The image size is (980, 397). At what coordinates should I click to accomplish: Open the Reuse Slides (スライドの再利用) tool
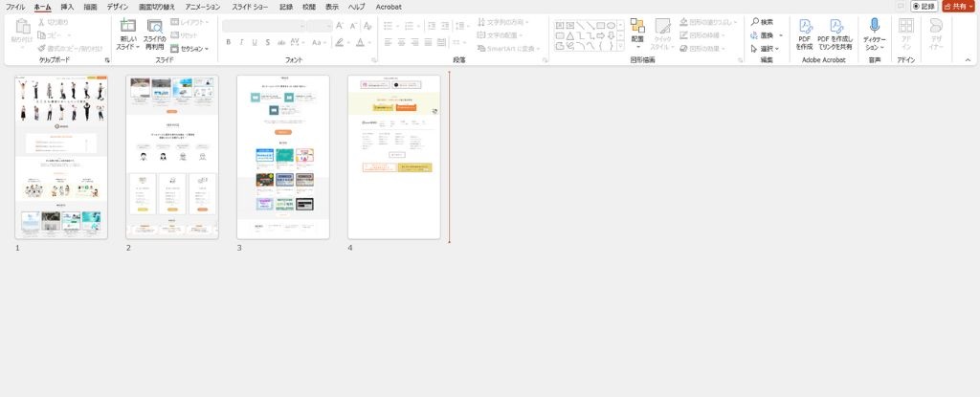154,27
